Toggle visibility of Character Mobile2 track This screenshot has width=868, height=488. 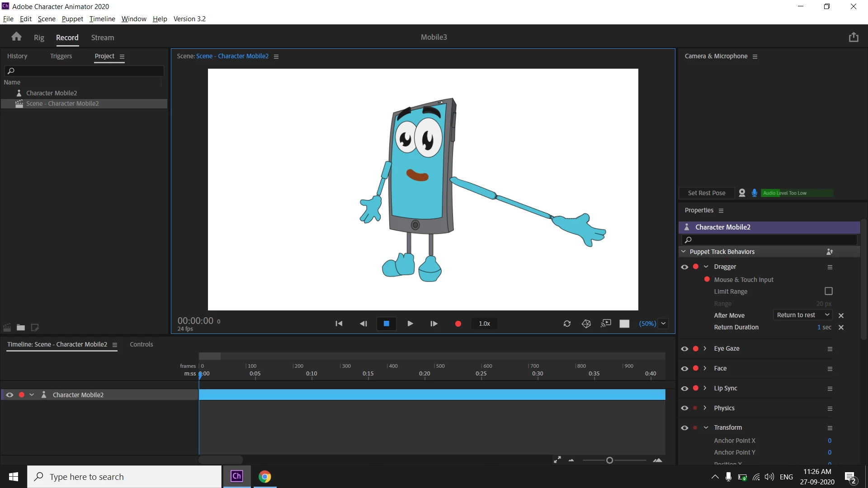[9, 395]
